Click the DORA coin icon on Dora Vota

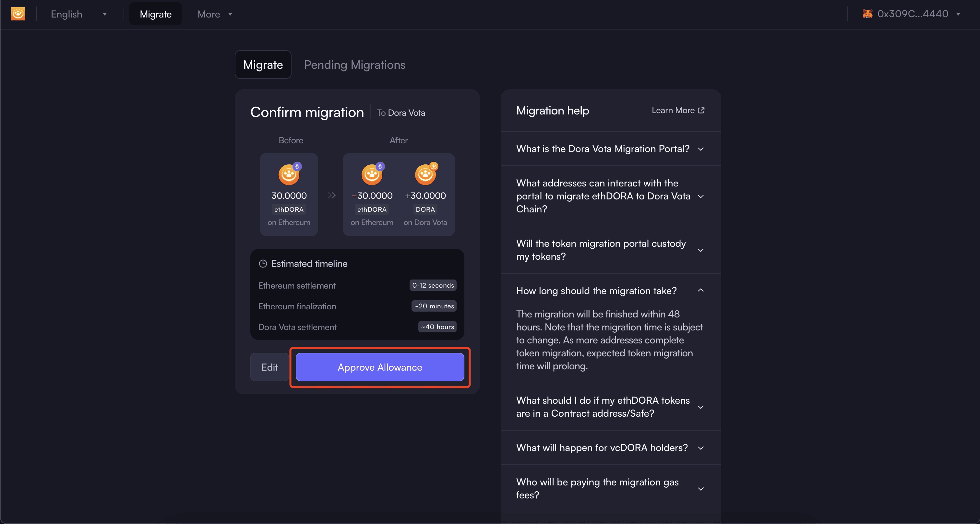pos(425,174)
